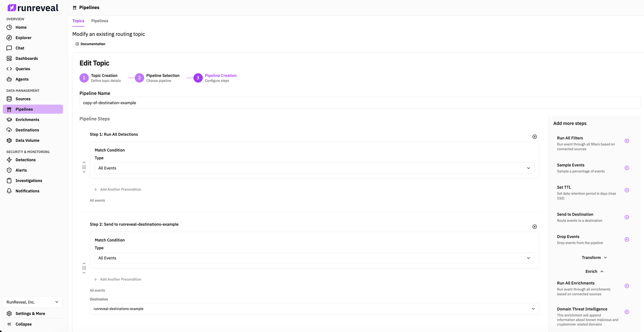The height and width of the screenshot is (332, 644).
Task: Click the Investigations clipboard icon
Action: tap(9, 180)
